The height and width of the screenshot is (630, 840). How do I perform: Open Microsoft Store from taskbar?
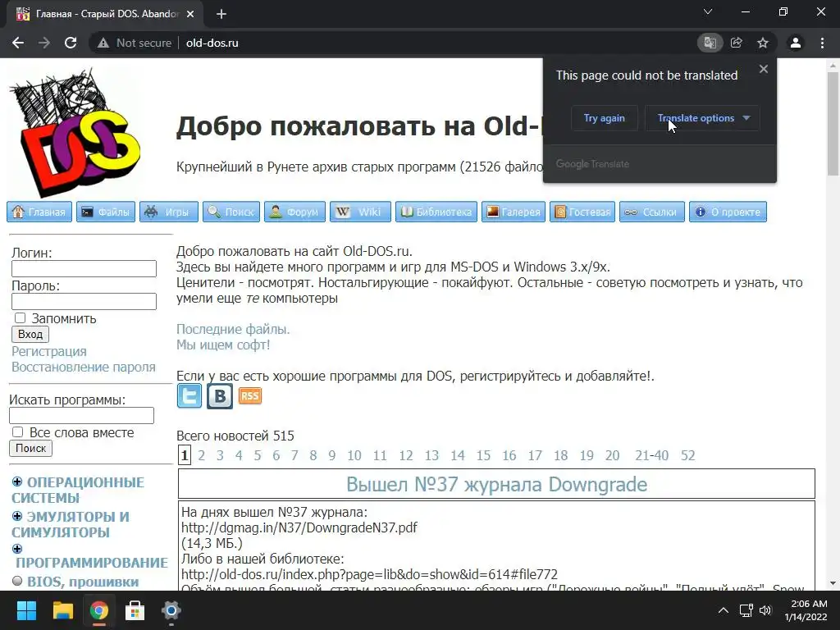[135, 610]
